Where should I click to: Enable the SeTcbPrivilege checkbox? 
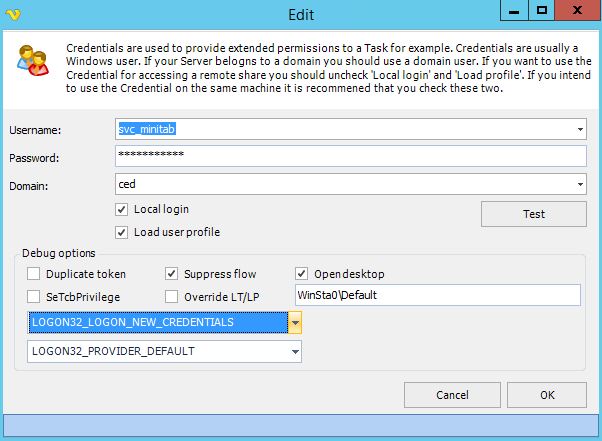tap(35, 296)
